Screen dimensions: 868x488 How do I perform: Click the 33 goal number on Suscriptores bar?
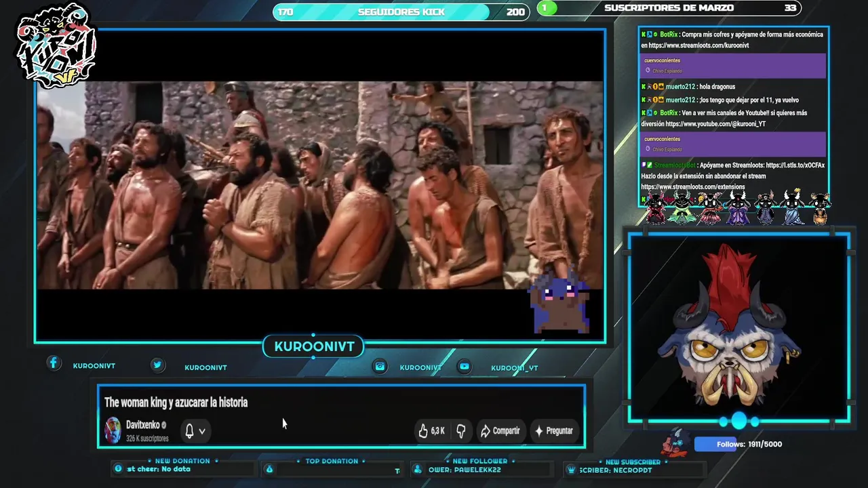pos(790,8)
